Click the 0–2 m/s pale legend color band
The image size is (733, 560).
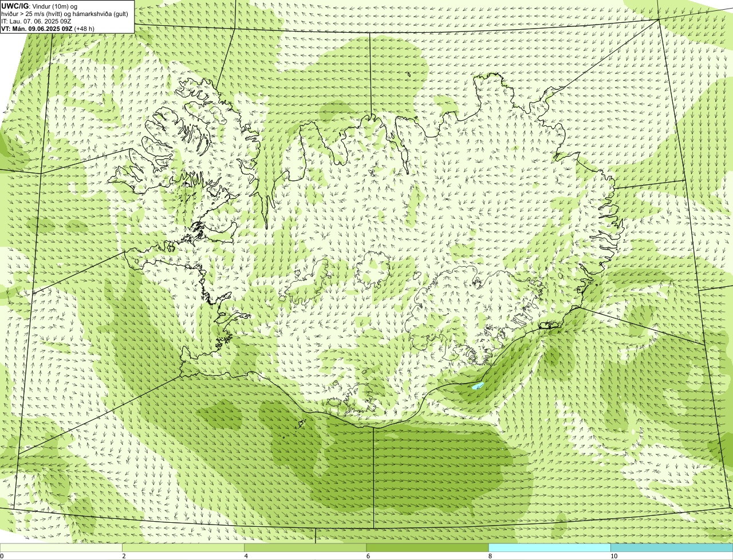click(61, 547)
